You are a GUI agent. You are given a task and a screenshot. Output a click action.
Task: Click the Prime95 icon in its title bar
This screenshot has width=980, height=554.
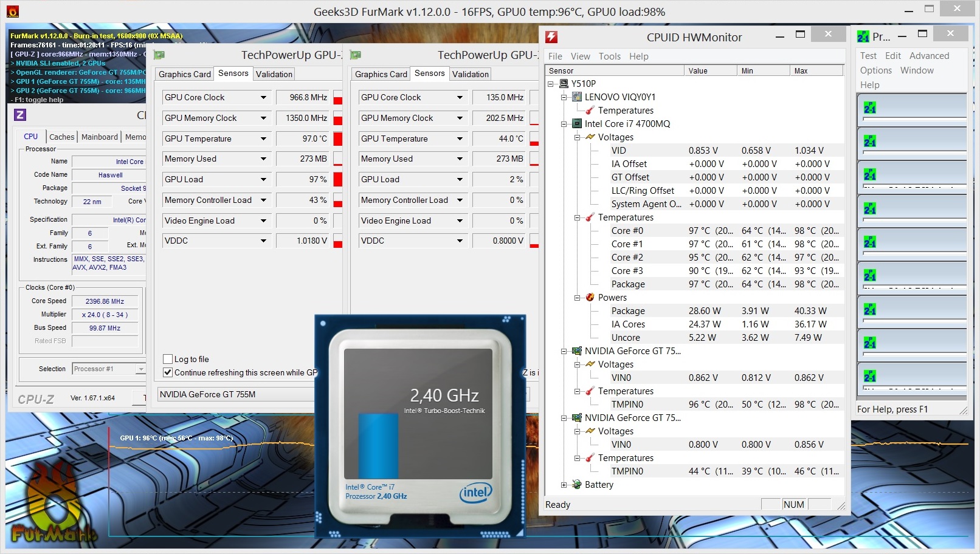coord(863,37)
